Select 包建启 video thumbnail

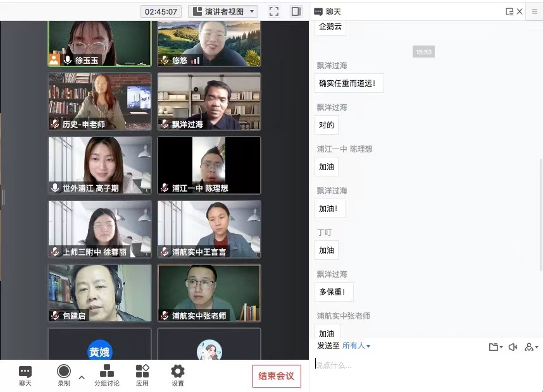(x=100, y=293)
